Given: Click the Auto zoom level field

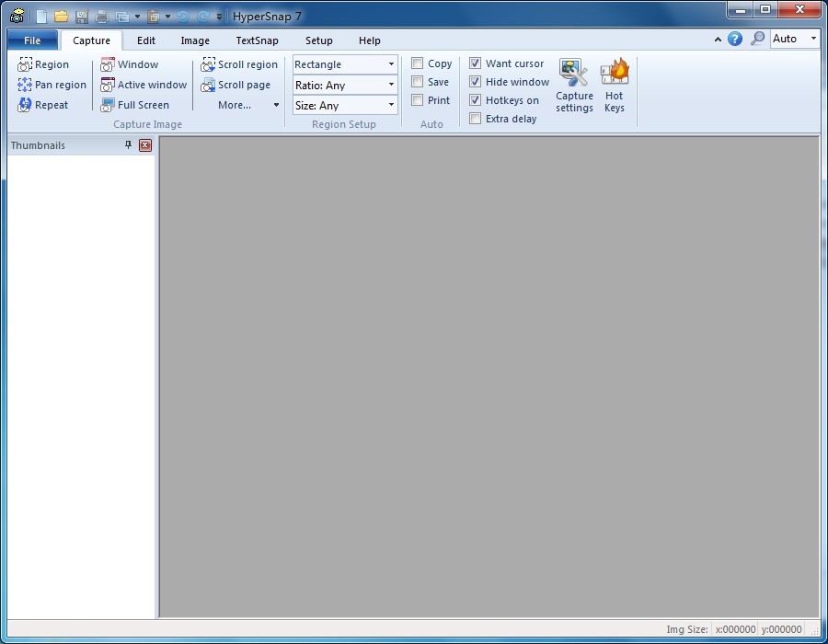Looking at the screenshot, I should 787,39.
